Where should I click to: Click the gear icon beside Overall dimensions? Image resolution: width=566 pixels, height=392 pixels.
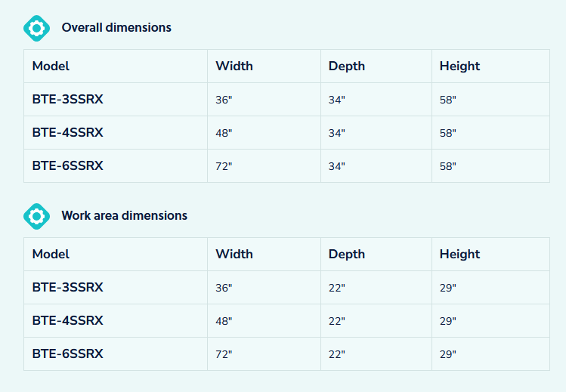(36, 28)
